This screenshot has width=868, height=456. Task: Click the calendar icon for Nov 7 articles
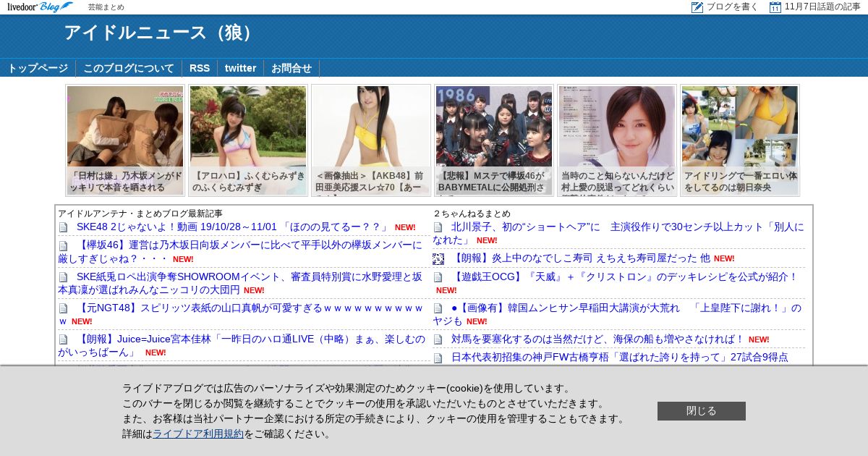pos(775,7)
